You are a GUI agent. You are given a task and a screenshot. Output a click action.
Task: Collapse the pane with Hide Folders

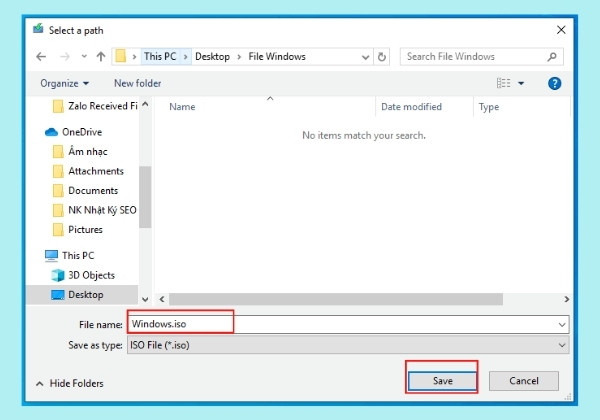tap(70, 383)
